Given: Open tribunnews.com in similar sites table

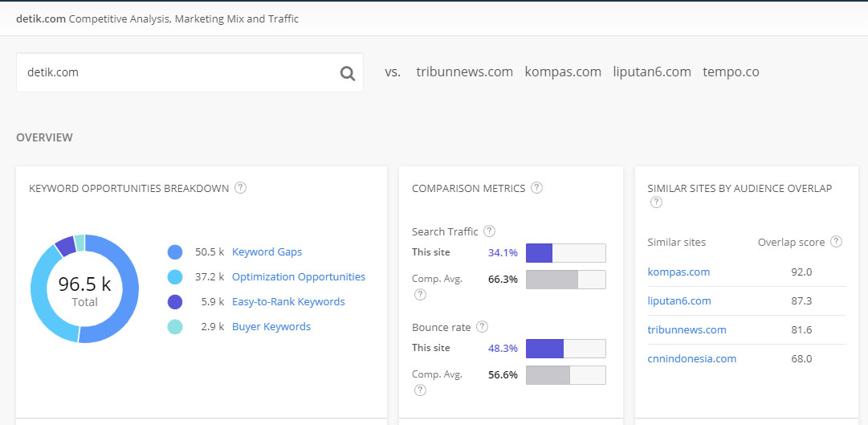Looking at the screenshot, I should pos(687,329).
